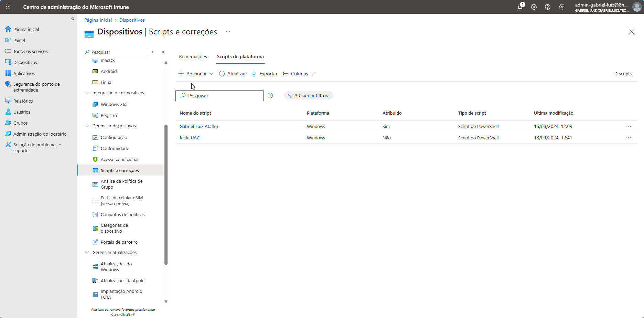Open more options ellipsis beside page title

click(228, 32)
